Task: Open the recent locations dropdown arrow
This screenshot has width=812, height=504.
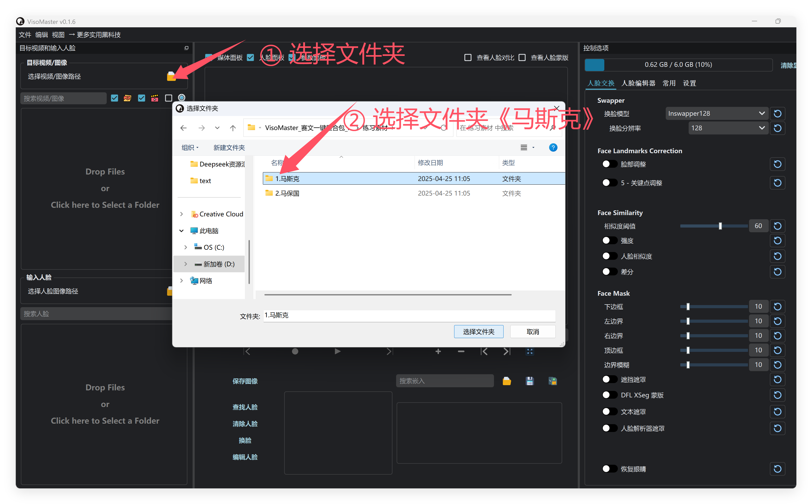Action: pyautogui.click(x=217, y=128)
